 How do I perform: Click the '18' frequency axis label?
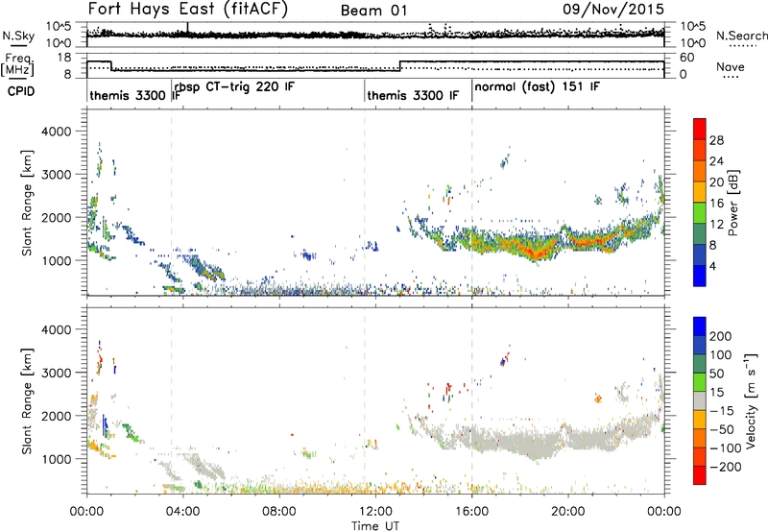tap(64, 58)
